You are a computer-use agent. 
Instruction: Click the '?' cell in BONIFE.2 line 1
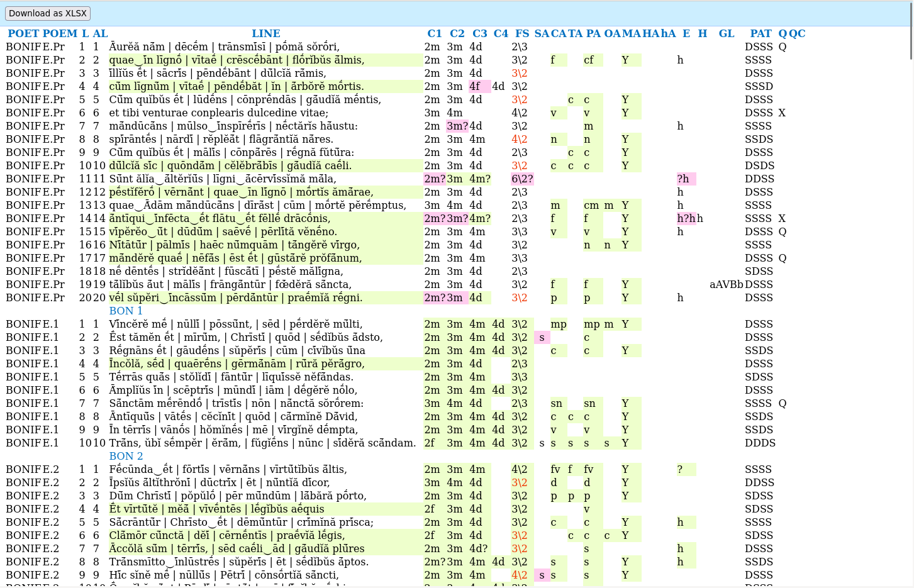[686, 469]
